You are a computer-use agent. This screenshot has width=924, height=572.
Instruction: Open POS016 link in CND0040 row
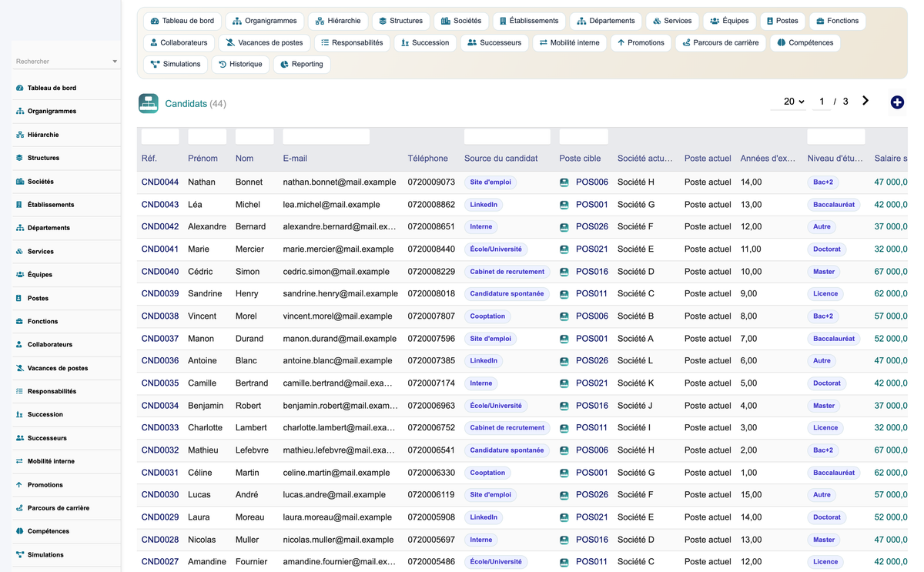point(592,272)
